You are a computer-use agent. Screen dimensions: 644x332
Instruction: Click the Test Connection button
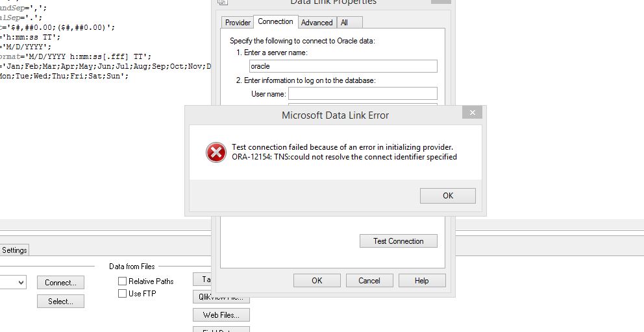point(398,241)
